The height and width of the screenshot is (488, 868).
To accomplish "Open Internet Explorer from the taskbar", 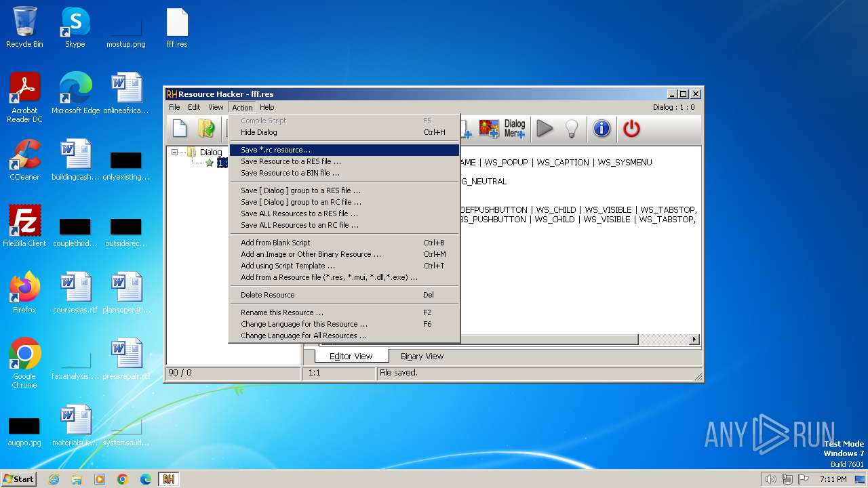I will tap(54, 479).
